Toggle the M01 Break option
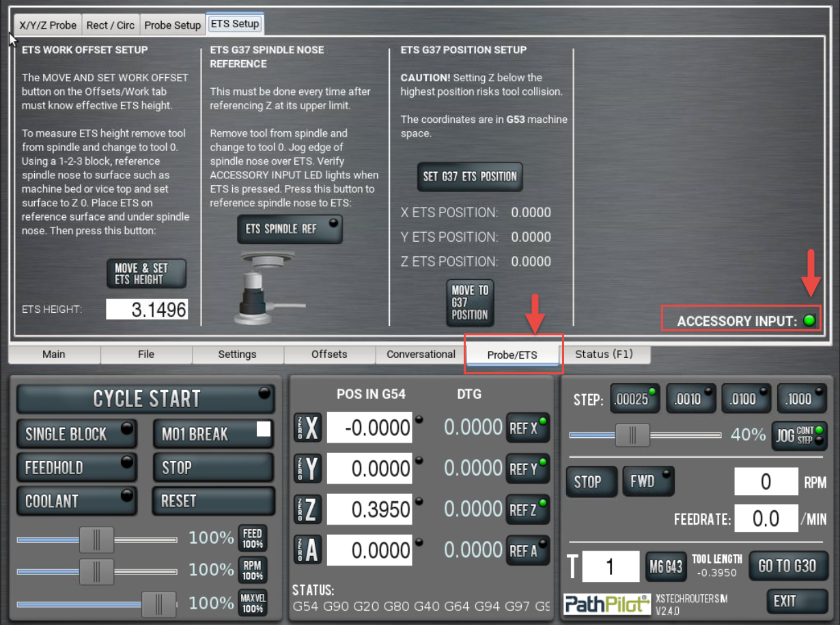The height and width of the screenshot is (625, 840). tap(212, 434)
